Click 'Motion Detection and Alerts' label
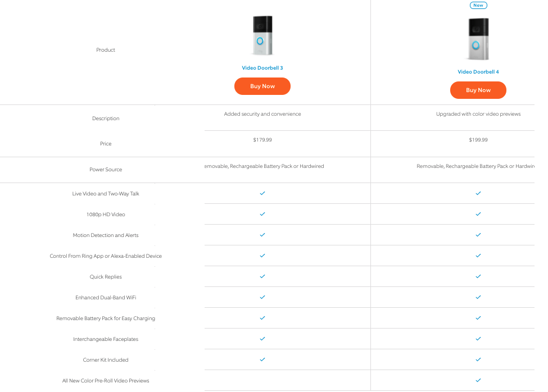The width and height of the screenshot is (548, 392). (106, 235)
